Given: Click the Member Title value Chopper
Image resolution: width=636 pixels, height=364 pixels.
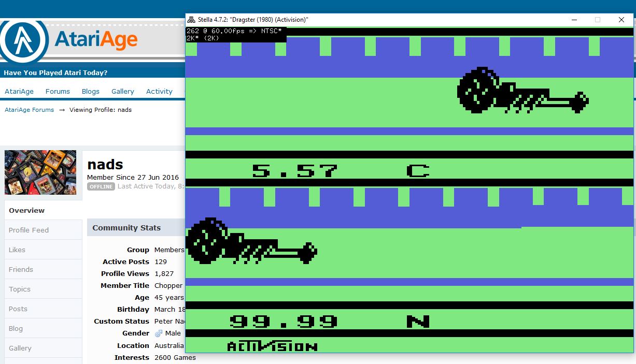Looking at the screenshot, I should coord(168,285).
